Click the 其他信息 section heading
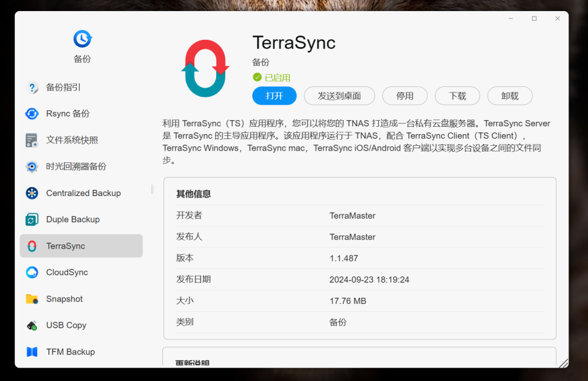 point(194,194)
